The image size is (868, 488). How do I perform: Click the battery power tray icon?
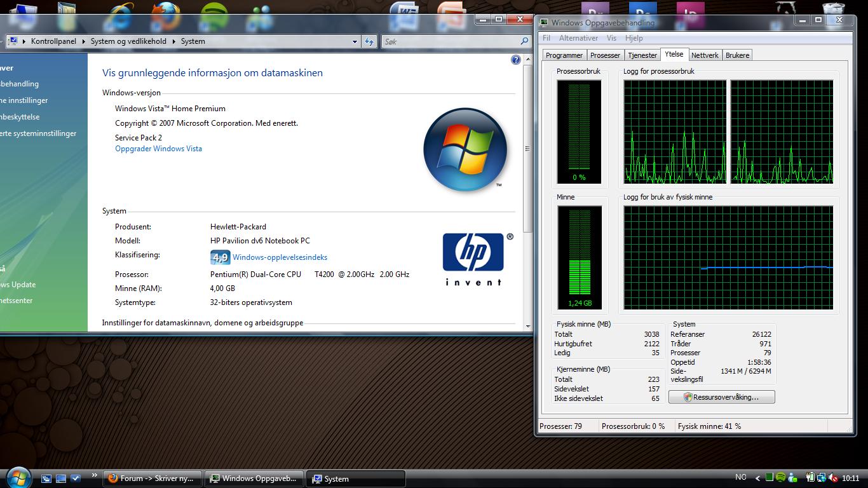(x=811, y=478)
